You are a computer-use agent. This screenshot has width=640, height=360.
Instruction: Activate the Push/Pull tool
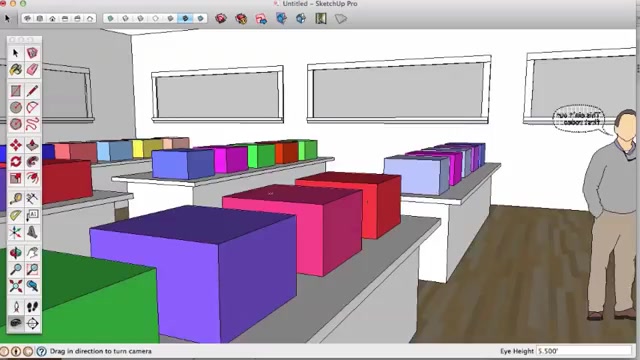tap(32, 145)
